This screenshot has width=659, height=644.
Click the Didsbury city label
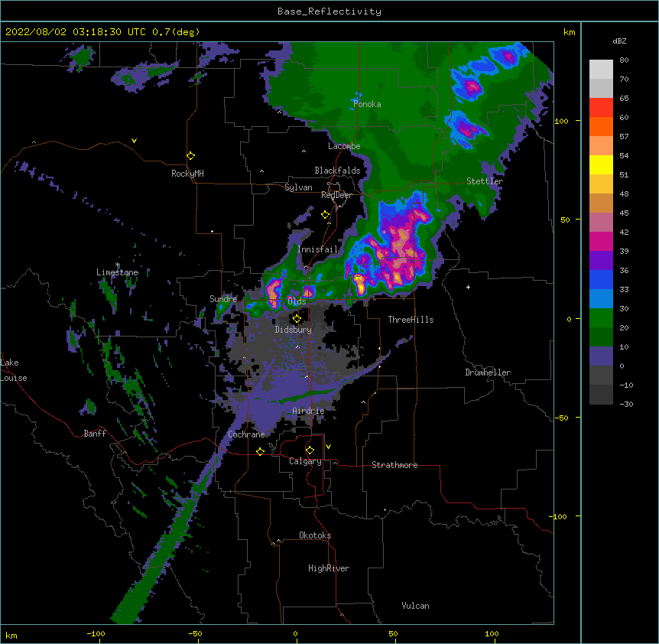tap(294, 330)
